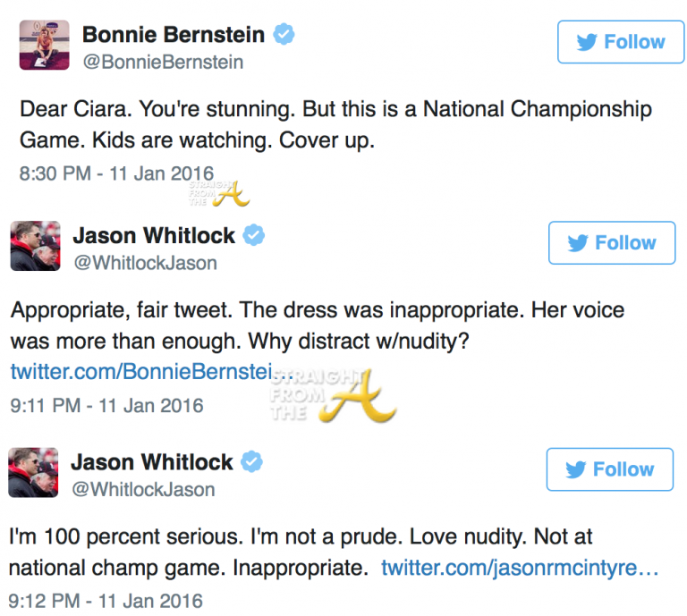Viewport: 687px width, 616px height.
Task: Open Jason Whitlock's avatar on the 9:11 PM tweet
Action: tap(35, 246)
